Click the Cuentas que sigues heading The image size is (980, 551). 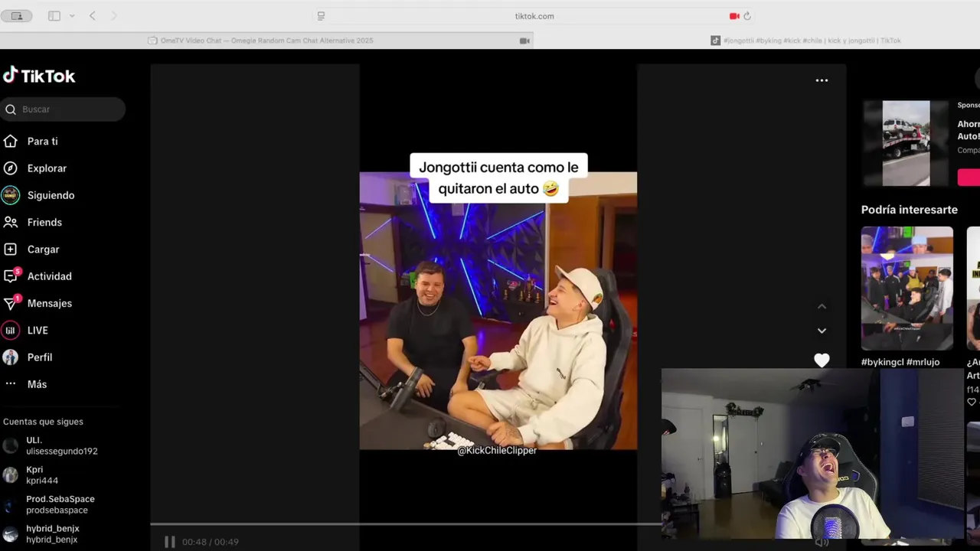(x=43, y=422)
